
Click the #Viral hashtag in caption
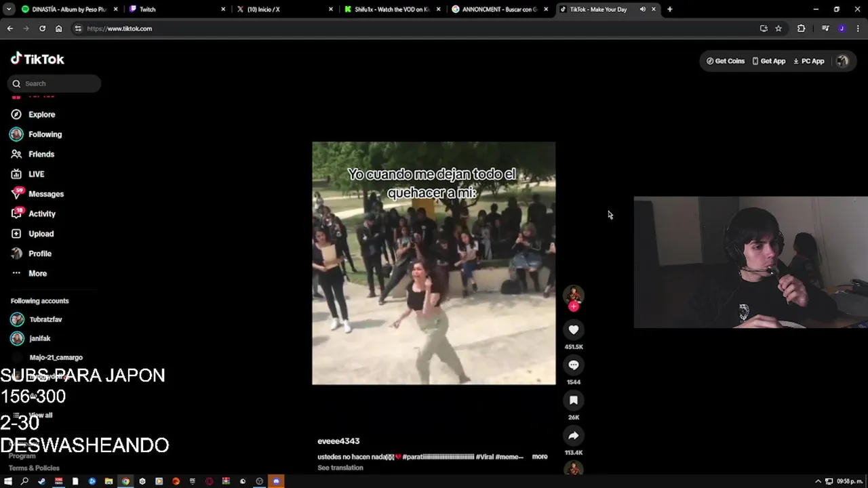[484, 457]
